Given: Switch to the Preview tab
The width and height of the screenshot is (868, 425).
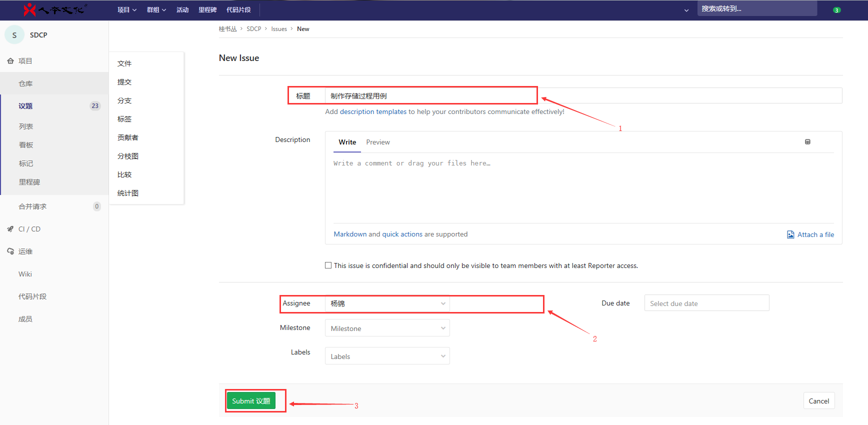Looking at the screenshot, I should click(377, 142).
